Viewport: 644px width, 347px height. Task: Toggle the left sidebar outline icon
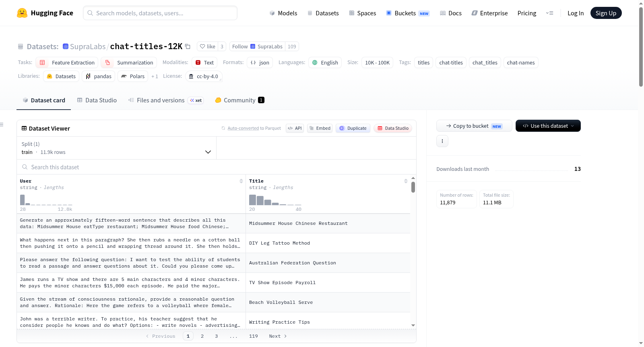coord(2,125)
